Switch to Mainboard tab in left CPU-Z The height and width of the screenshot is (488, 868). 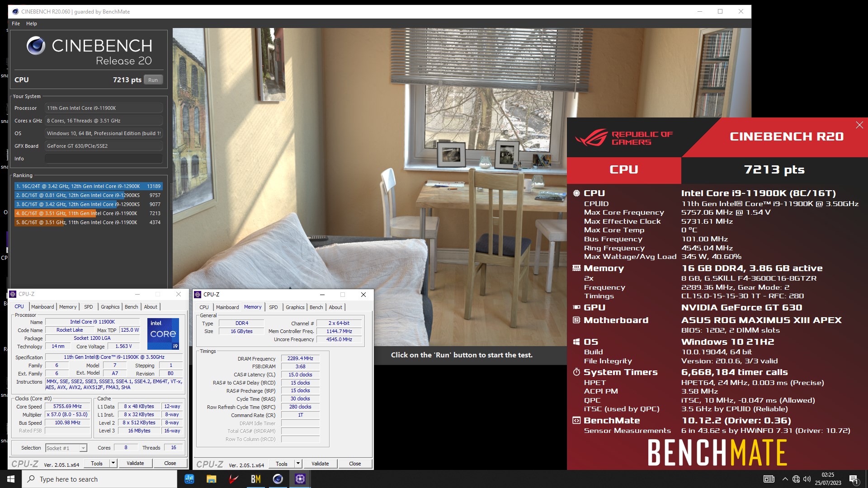(x=42, y=307)
